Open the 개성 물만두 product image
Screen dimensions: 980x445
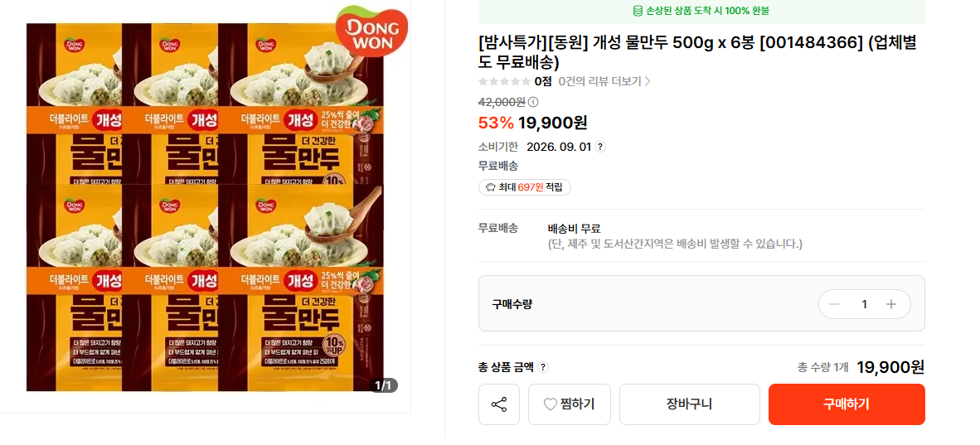[204, 207]
